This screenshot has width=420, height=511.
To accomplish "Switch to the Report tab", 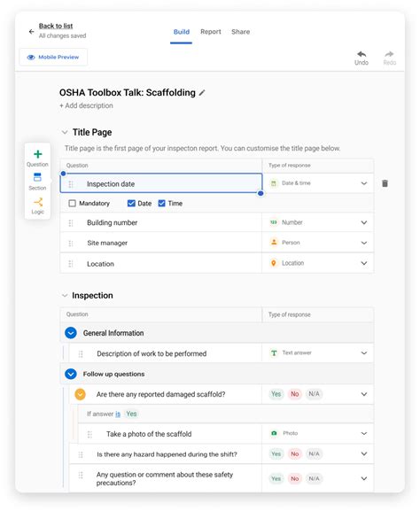I will 211,32.
